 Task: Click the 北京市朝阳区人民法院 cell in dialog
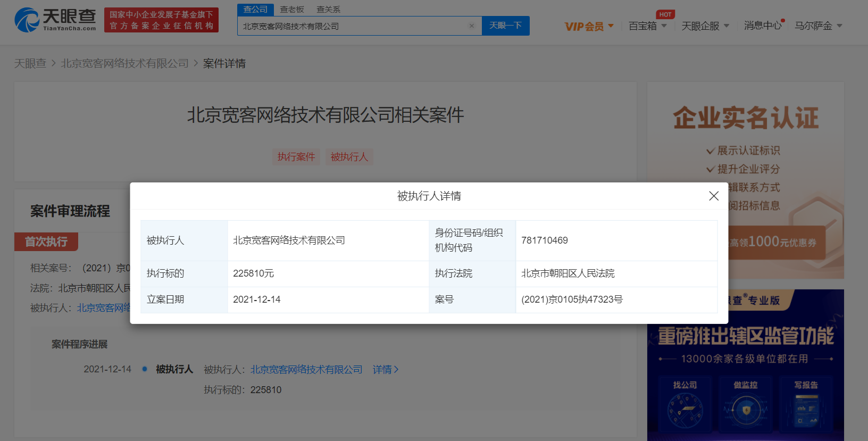616,273
